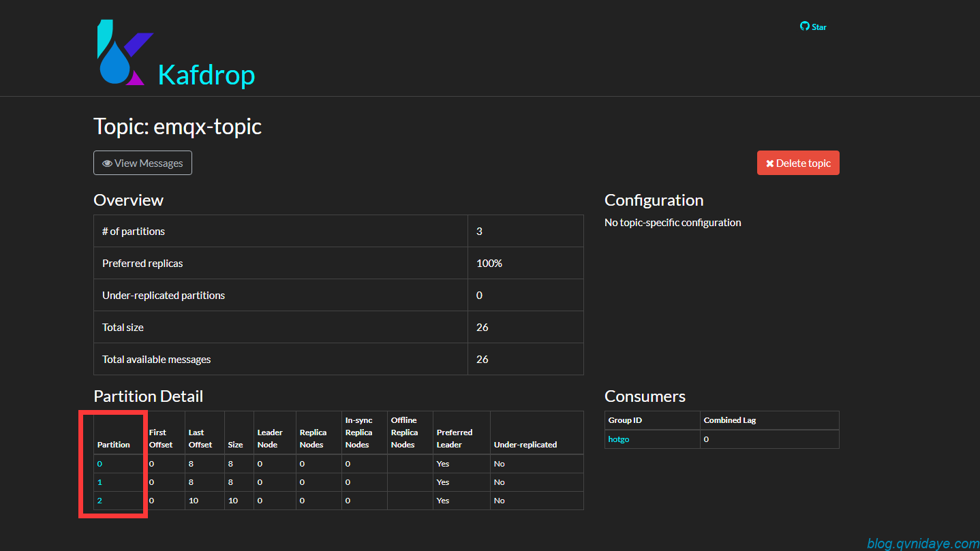Delete the emqx-topic topic
Screen dimensions: 980x551
[x=798, y=163]
